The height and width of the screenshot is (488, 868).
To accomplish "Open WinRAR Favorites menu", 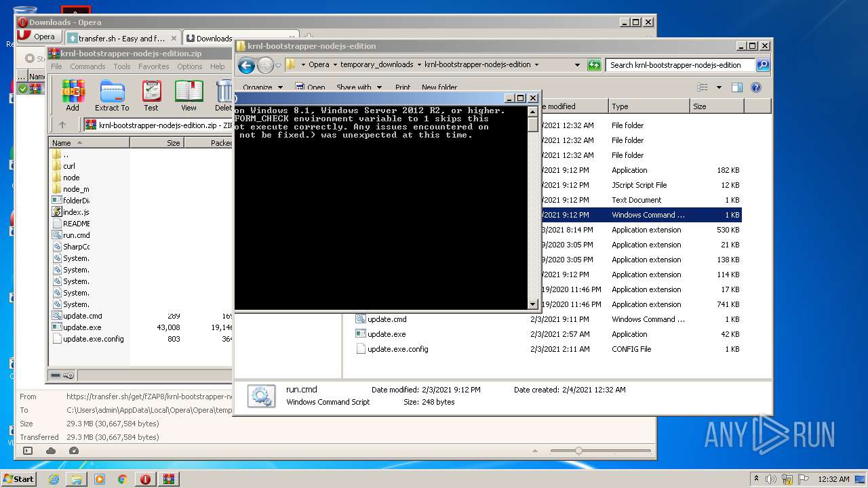I will pos(154,66).
